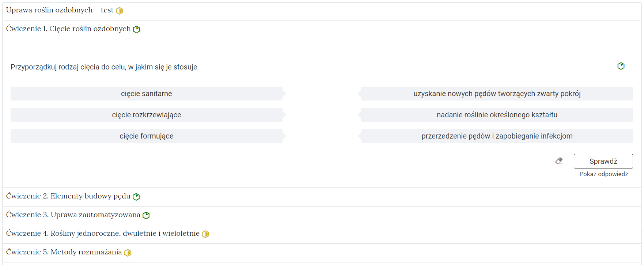Expand Ćwiczenie 4 on annual and perennial plants

(103, 234)
